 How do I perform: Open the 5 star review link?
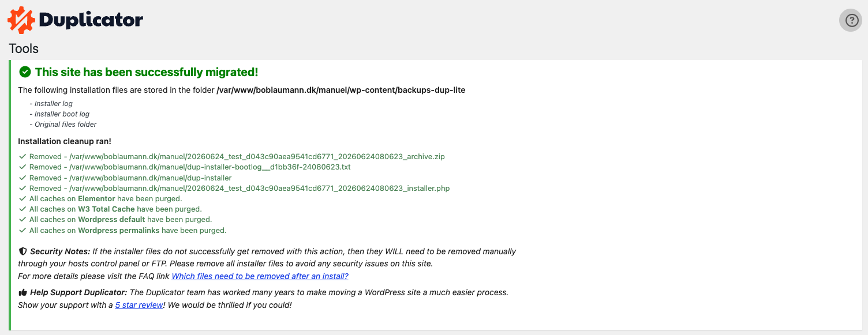coord(139,305)
